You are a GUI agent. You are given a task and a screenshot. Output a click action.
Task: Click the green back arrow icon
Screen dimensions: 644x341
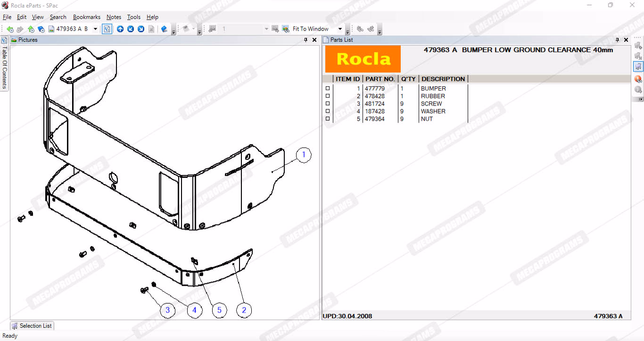coord(10,29)
